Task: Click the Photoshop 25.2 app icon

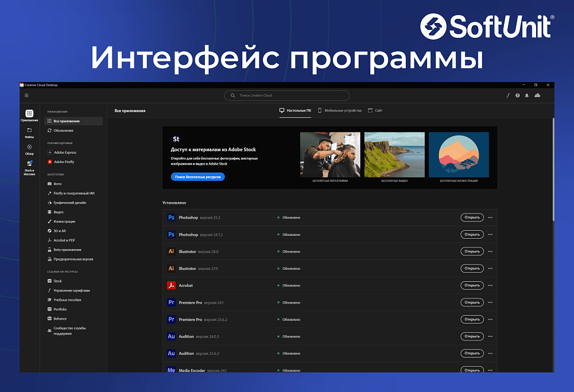Action: (171, 218)
